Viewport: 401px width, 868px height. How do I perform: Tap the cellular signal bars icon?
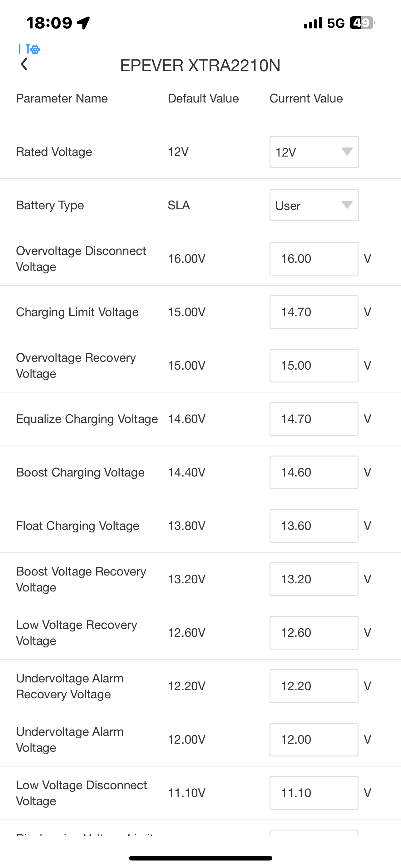pos(313,23)
